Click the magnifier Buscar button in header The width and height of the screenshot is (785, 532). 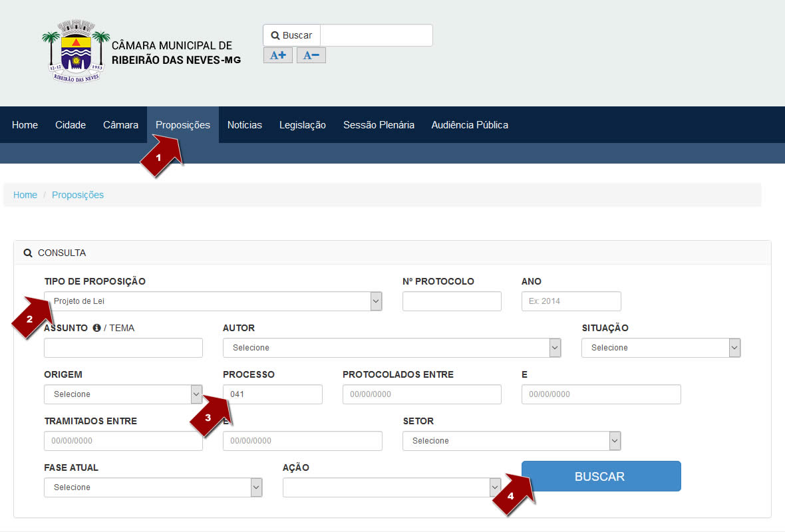tap(292, 35)
